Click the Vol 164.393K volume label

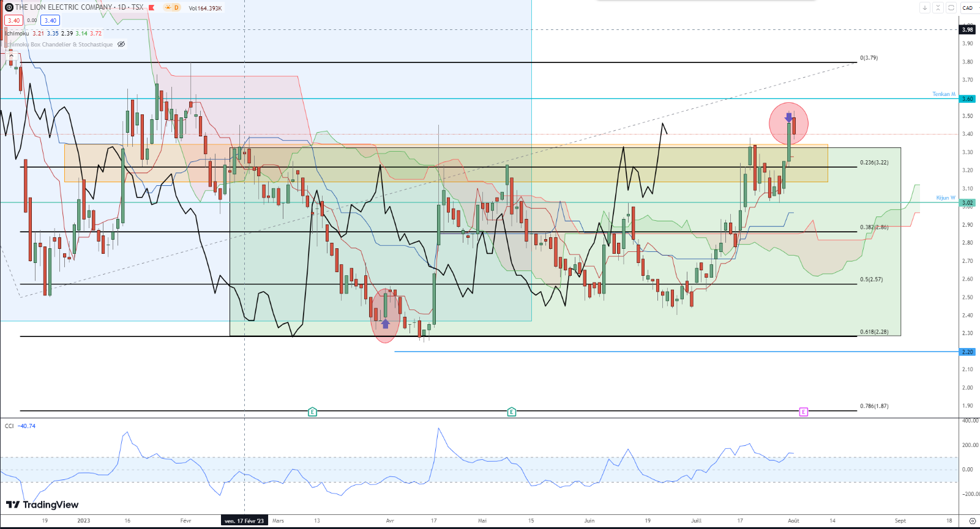point(206,8)
